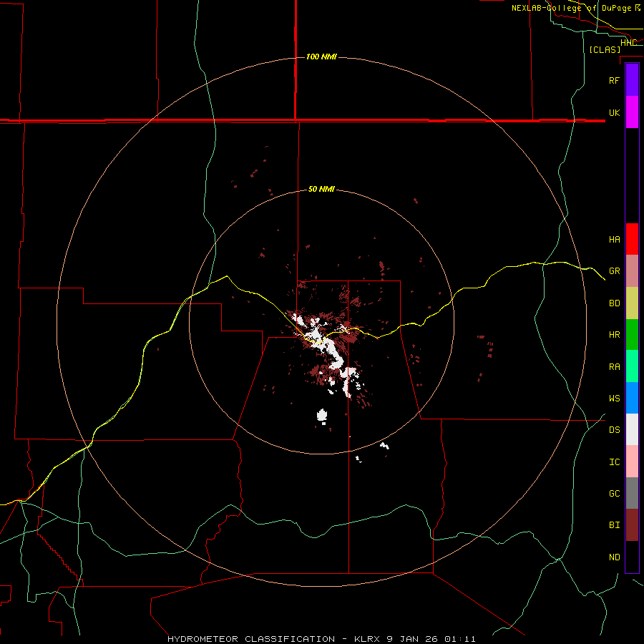Viewport: 644px width, 644px height.
Task: Click the 01:11 timestamp
Action: coord(459,639)
